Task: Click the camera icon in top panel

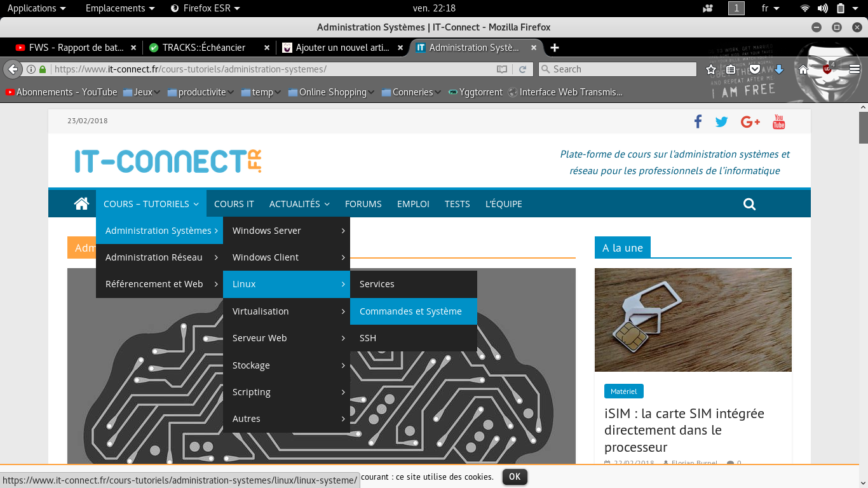Action: [708, 8]
